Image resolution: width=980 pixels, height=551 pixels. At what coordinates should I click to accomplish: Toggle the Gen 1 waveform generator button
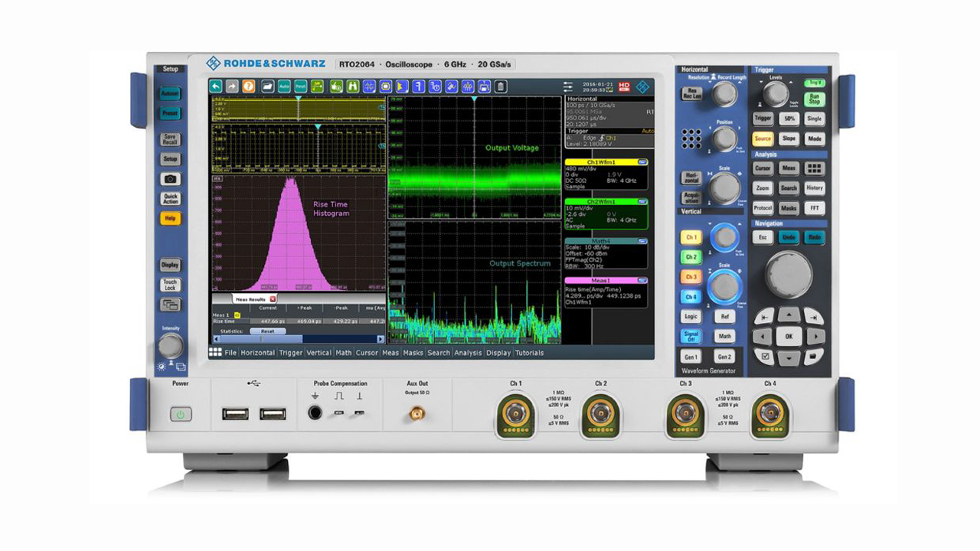click(x=691, y=357)
